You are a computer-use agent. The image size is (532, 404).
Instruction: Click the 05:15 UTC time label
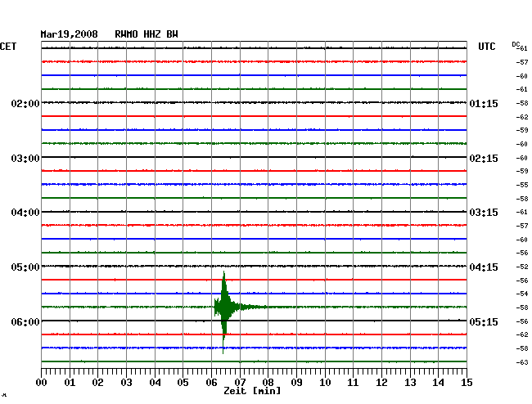coord(484,321)
